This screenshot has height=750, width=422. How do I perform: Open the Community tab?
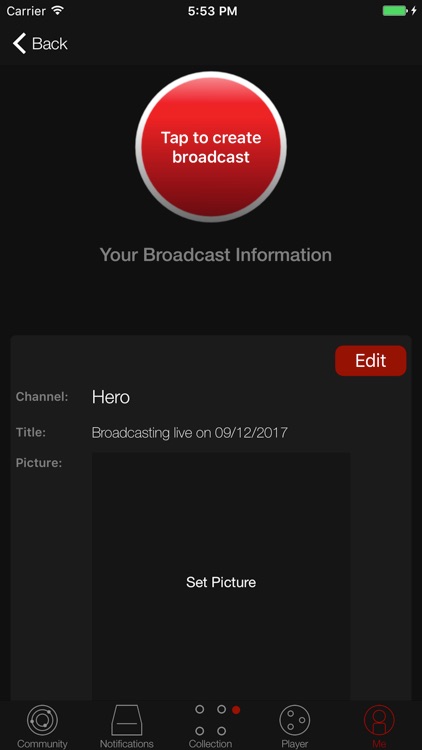(x=42, y=726)
